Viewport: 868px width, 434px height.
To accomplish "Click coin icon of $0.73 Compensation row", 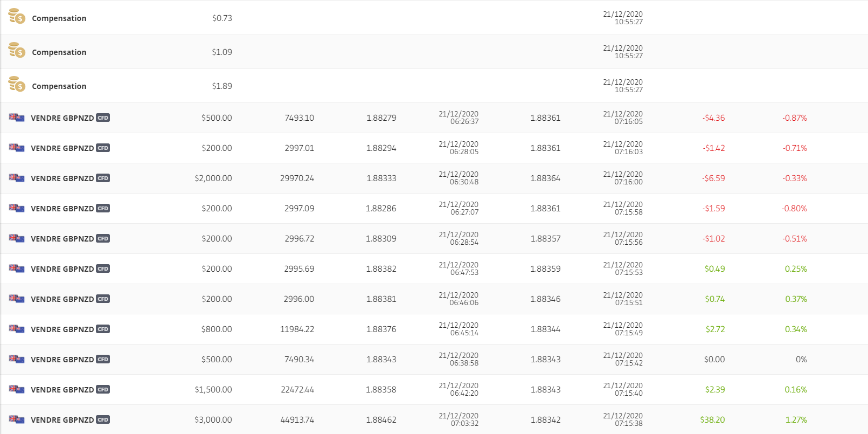I will click(17, 17).
